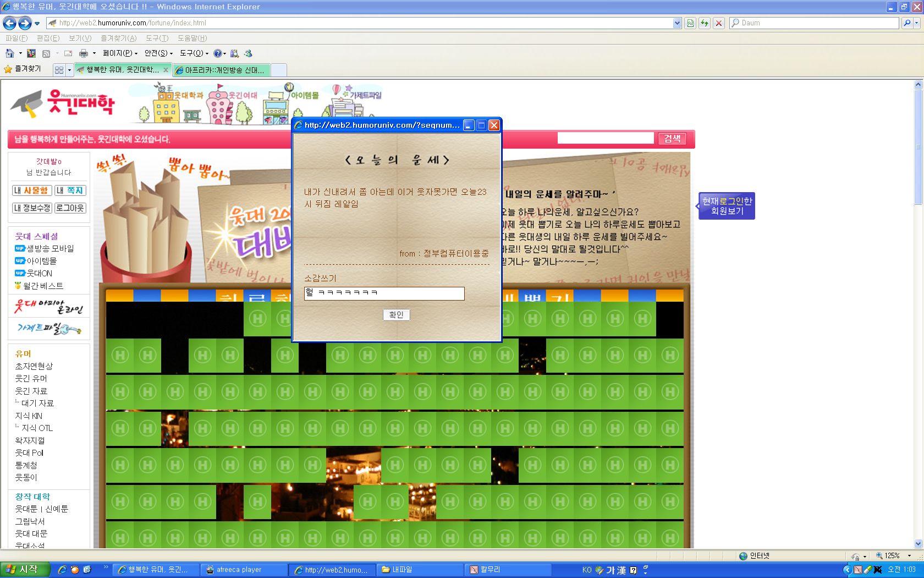Click the Print icon
This screenshot has height=578, width=924.
tap(84, 53)
